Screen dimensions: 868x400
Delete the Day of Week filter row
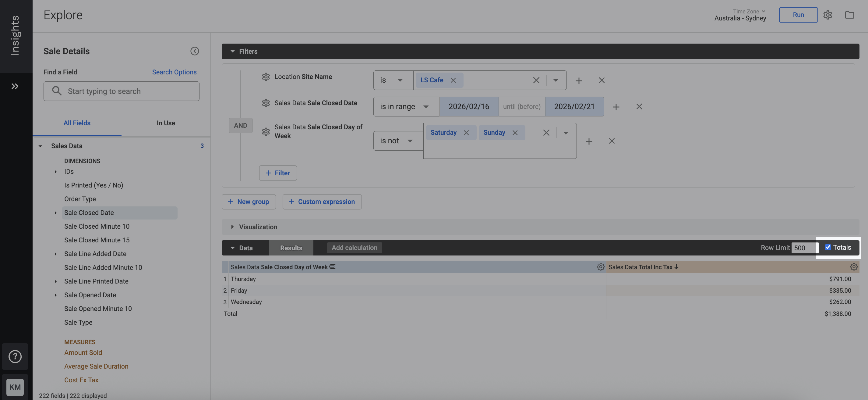pos(612,141)
